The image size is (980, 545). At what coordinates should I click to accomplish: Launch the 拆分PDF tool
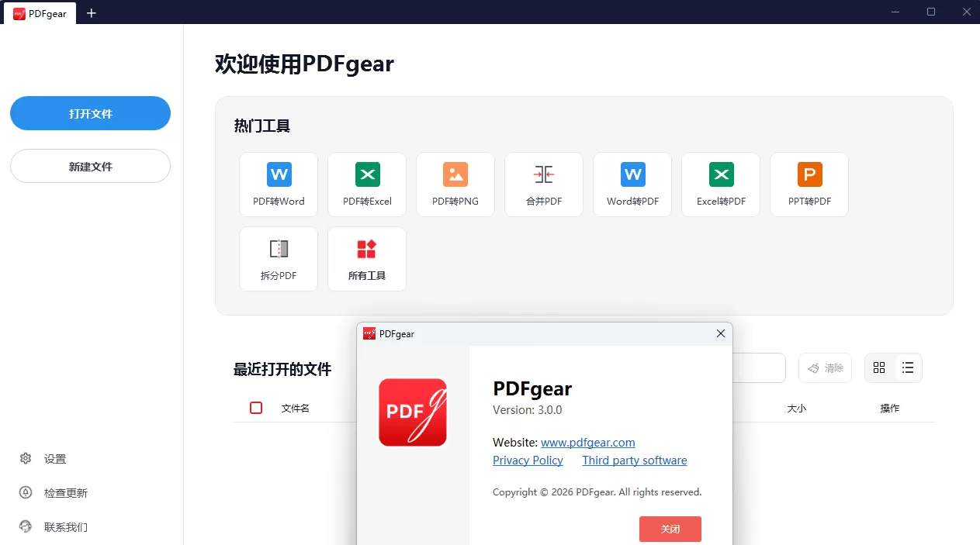279,259
